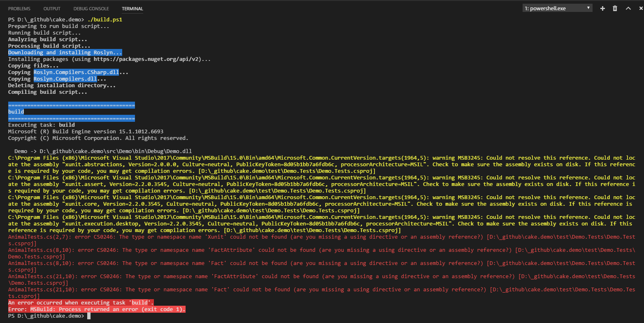This screenshot has width=644, height=323.
Task: Click the 'Error: MSBuild: Process returned' message
Action: click(x=97, y=309)
